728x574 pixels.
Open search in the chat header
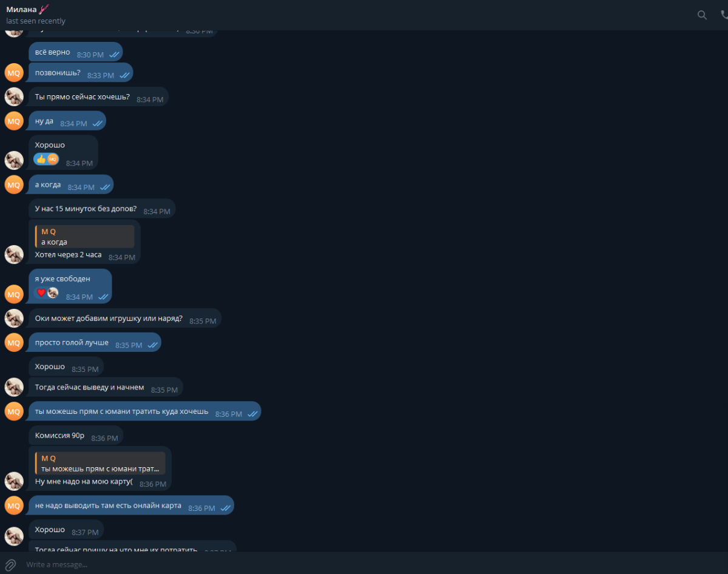coord(702,15)
